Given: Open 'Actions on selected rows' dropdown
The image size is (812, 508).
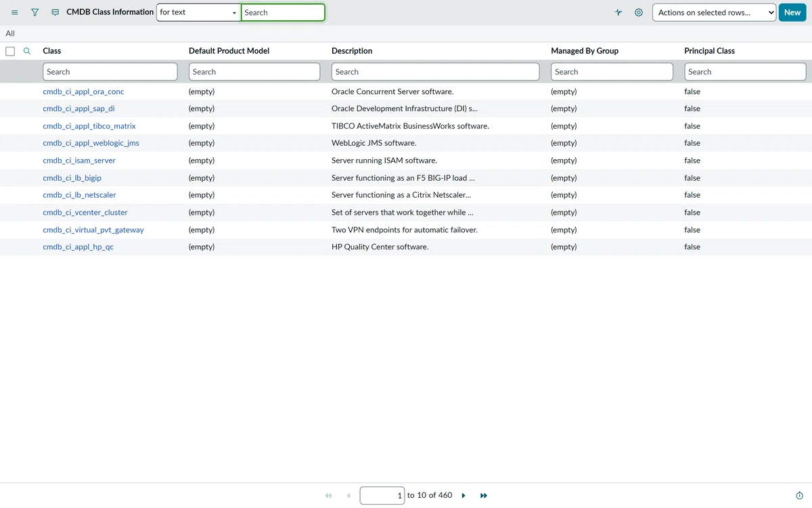Looking at the screenshot, I should coord(714,12).
